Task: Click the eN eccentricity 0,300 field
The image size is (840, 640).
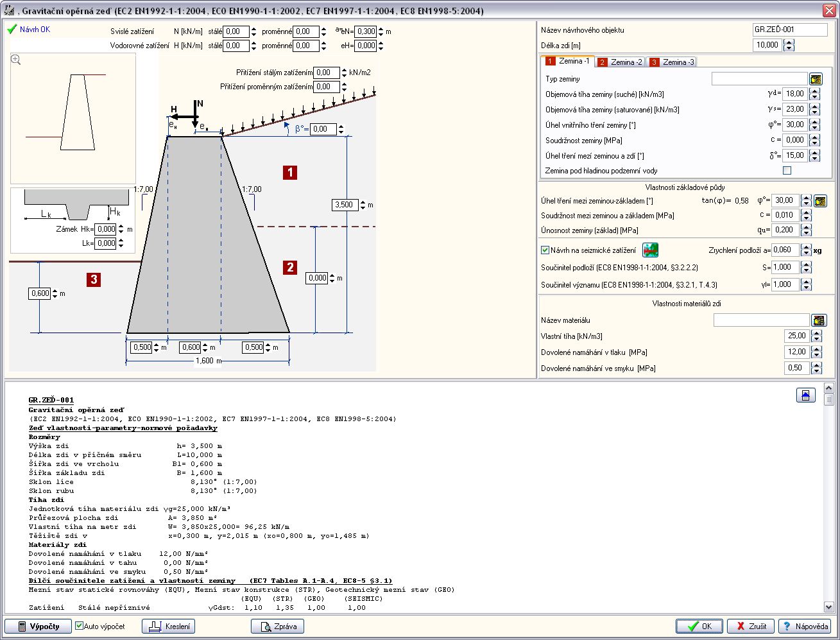Action: 366,31
